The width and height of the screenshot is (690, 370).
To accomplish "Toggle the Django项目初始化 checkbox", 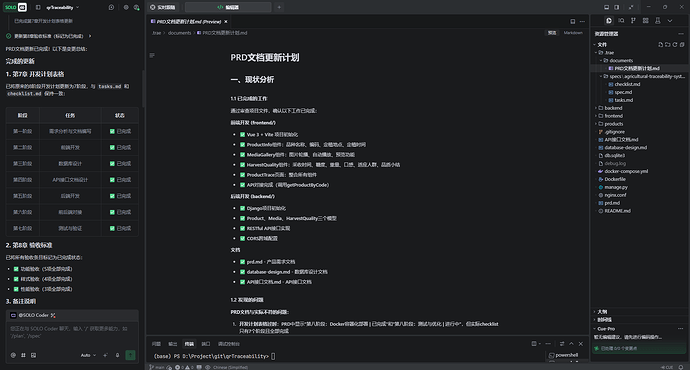I will 242,209.
